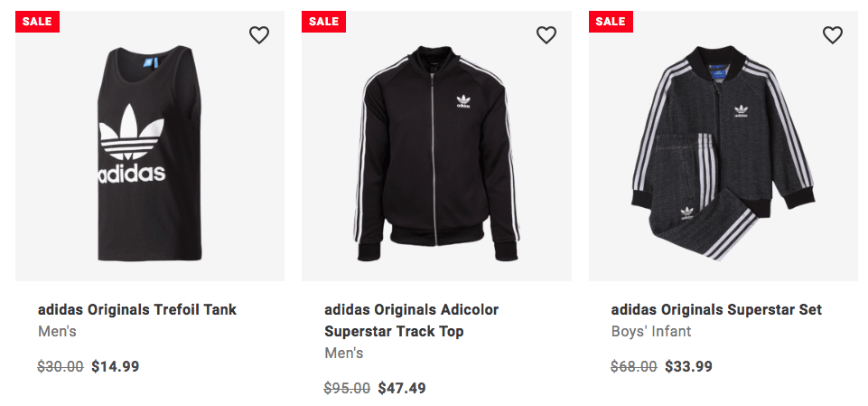Click the $14.99 sale price
Image resolution: width=868 pixels, height=406 pixels.
pos(116,366)
